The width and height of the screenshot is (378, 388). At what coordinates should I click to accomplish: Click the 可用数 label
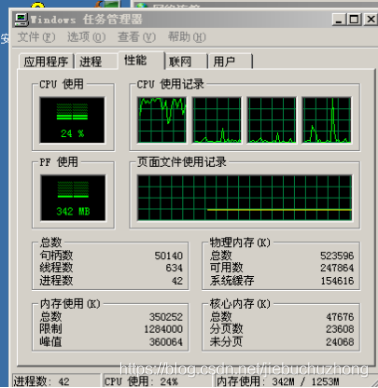coord(226,268)
